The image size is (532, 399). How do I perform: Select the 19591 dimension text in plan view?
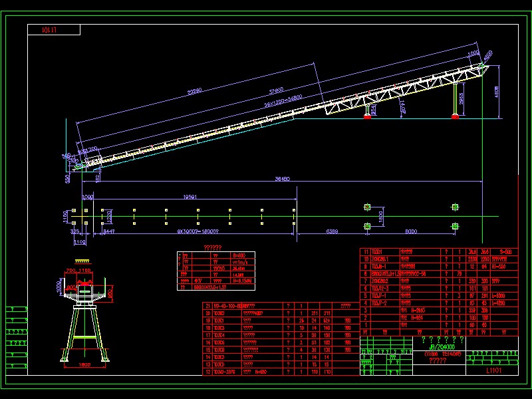point(190,197)
